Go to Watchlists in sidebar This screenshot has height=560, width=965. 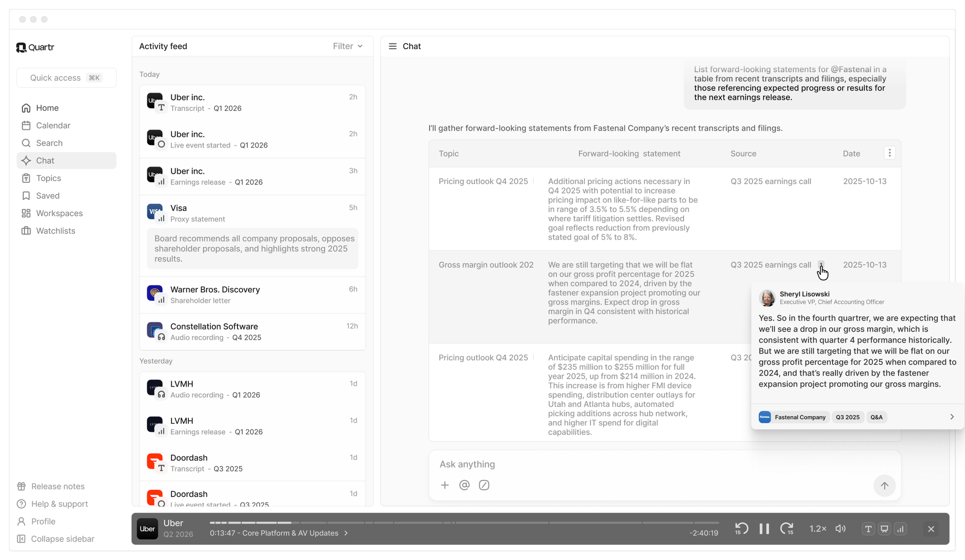tap(56, 231)
